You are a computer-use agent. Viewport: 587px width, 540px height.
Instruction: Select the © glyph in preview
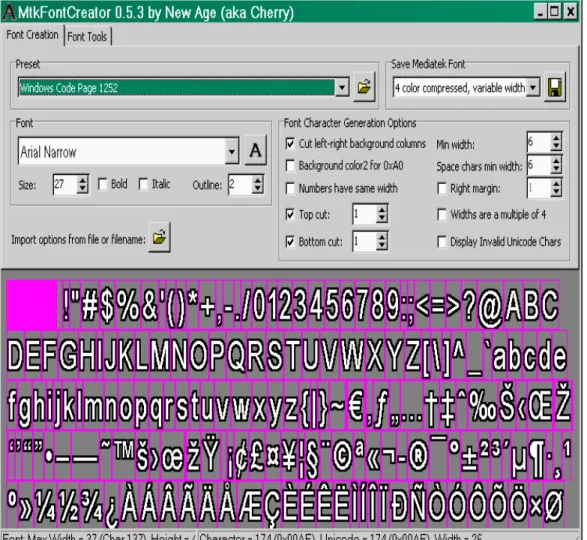pyautogui.click(x=343, y=456)
